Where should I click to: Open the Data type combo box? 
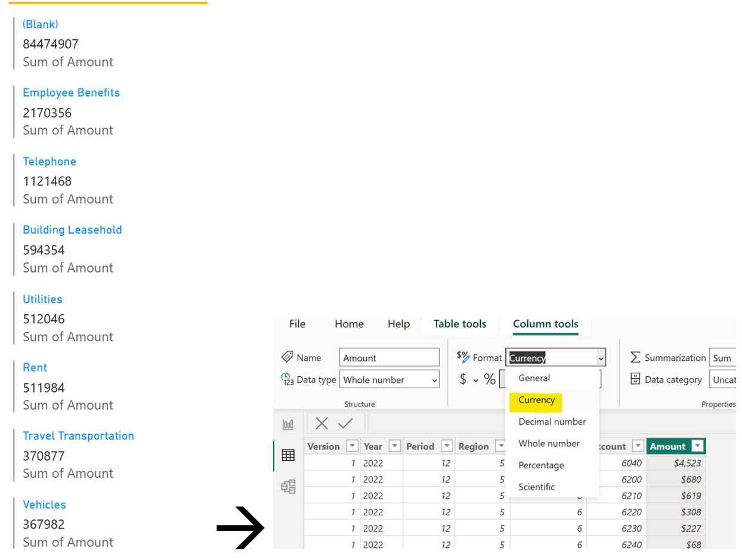(x=389, y=379)
